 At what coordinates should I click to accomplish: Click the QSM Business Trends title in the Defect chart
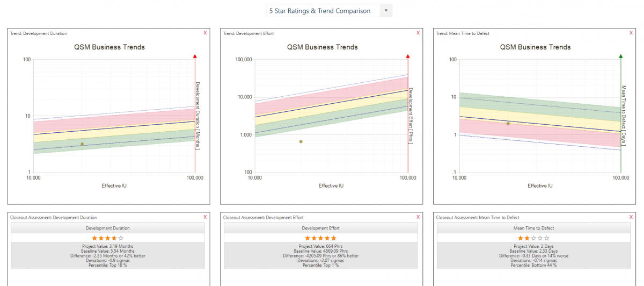(535, 47)
